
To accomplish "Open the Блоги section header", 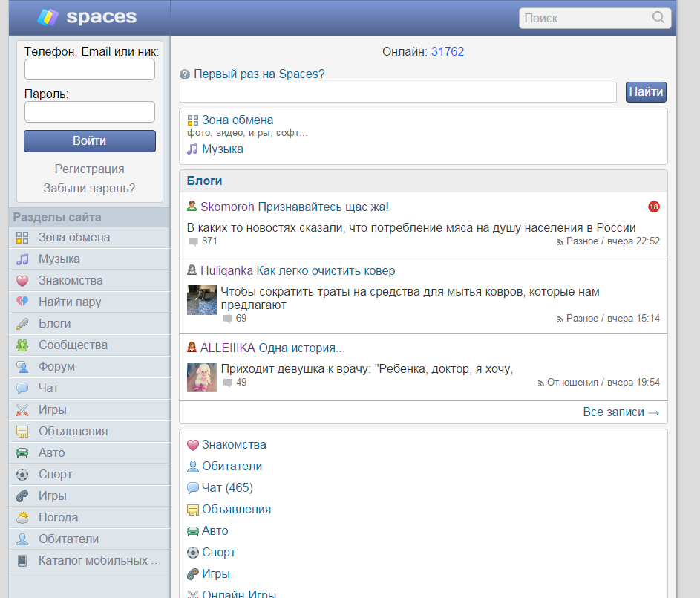I will point(204,181).
